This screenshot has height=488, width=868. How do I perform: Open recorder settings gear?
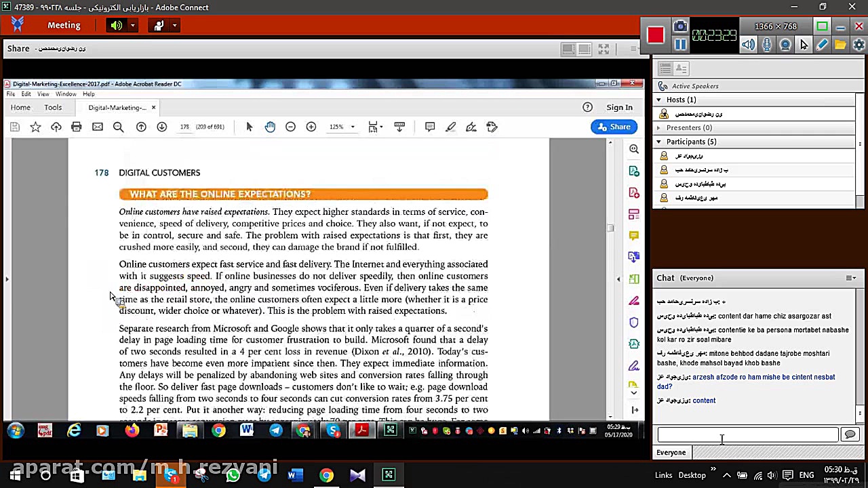point(859,45)
